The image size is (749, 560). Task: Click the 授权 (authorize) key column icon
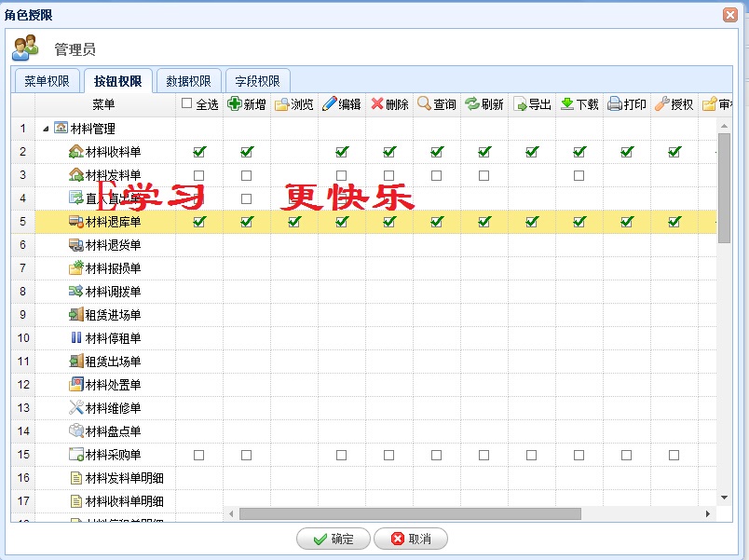662,104
